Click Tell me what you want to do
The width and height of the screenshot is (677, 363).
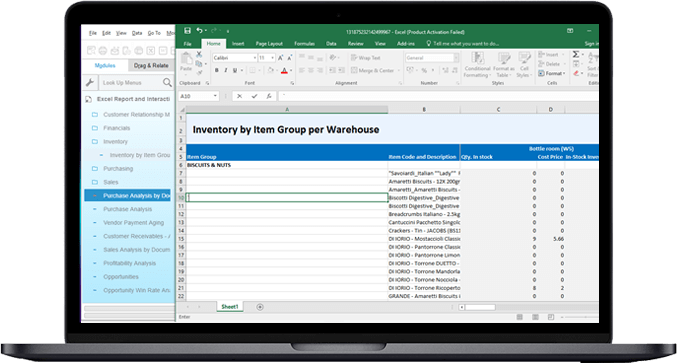pos(463,44)
